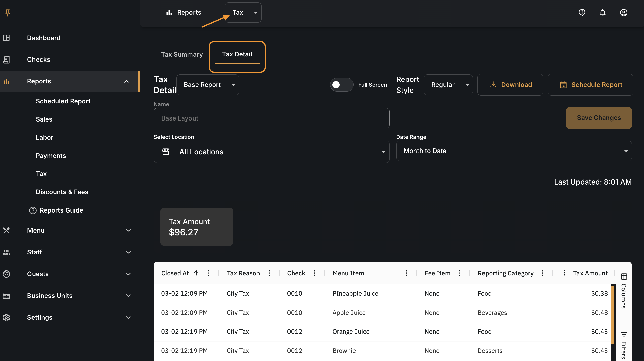
Task: Open the All Locations dropdown
Action: click(271, 152)
